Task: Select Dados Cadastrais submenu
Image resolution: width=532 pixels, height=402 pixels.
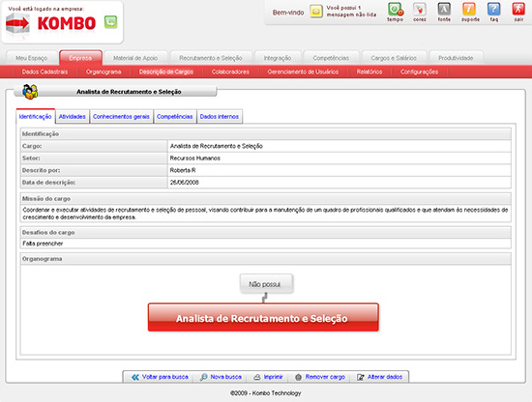Action: point(44,72)
